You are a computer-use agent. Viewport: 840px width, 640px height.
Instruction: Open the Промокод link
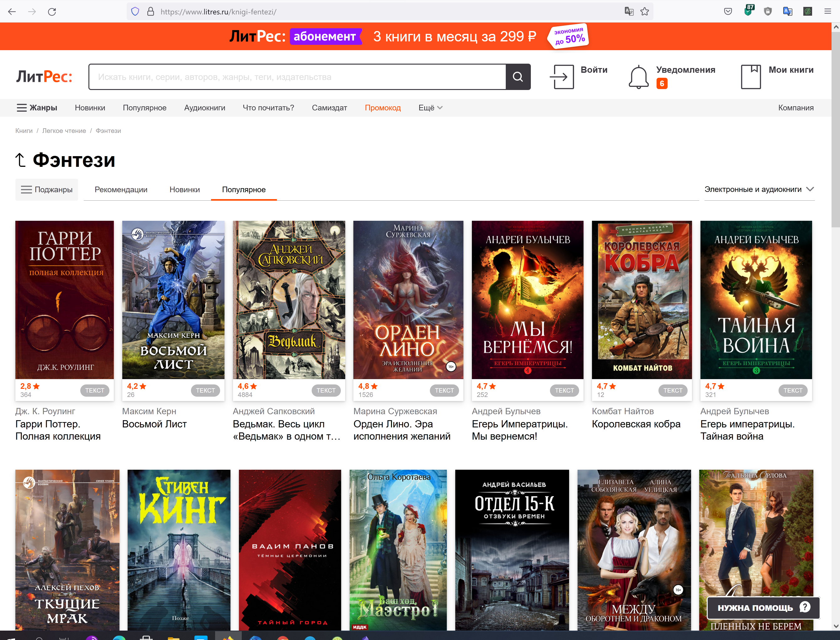tap(383, 108)
